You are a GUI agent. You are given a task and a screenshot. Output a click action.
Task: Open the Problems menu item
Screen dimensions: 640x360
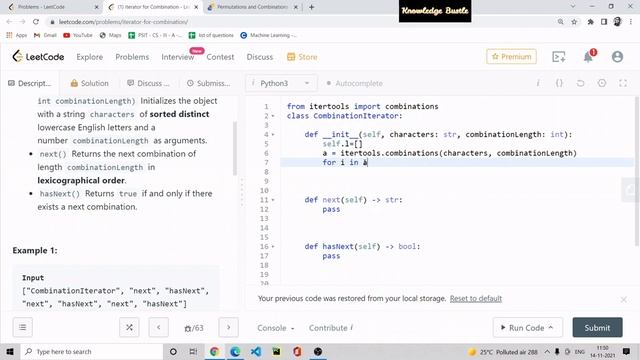[x=132, y=57]
